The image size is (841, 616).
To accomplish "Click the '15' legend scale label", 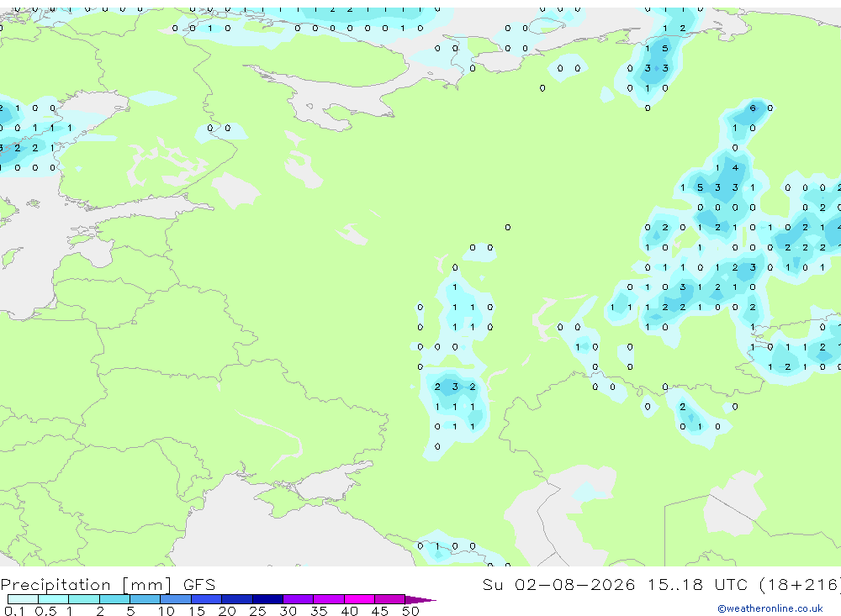I will coord(196,611).
